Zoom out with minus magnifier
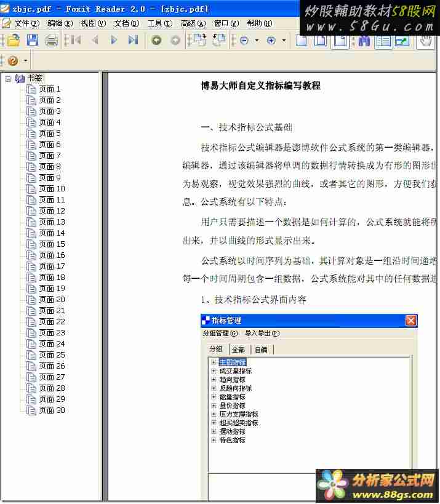 244,41
